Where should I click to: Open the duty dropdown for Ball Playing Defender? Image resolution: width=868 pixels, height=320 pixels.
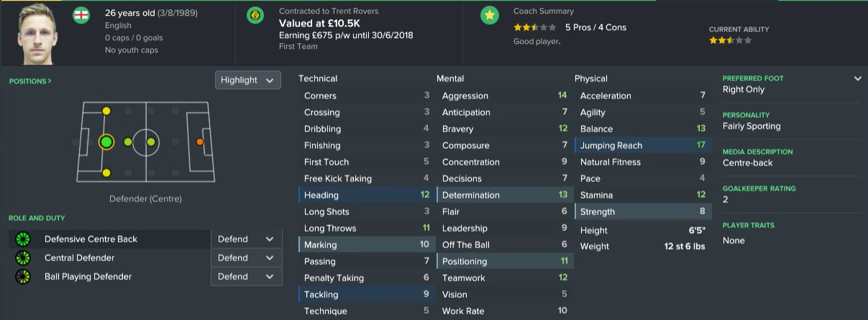tap(246, 276)
